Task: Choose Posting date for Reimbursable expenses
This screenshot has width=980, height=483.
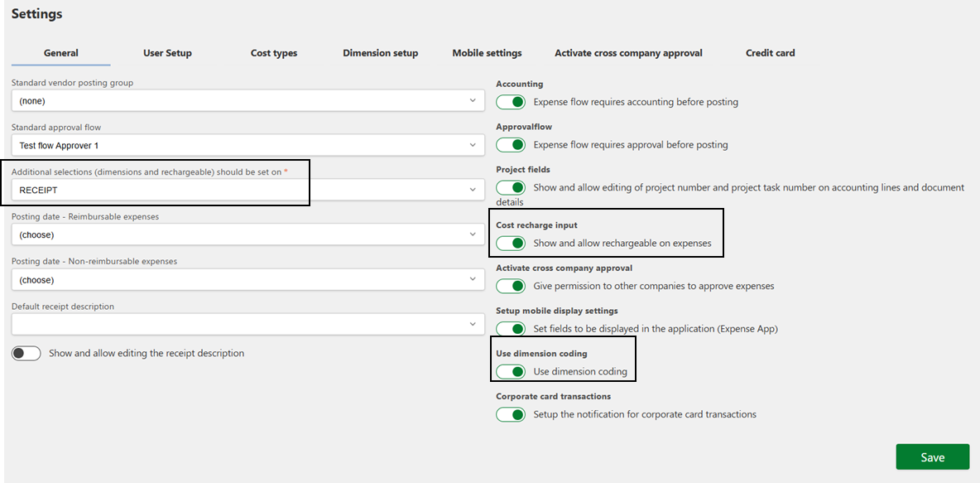Action: [x=248, y=234]
